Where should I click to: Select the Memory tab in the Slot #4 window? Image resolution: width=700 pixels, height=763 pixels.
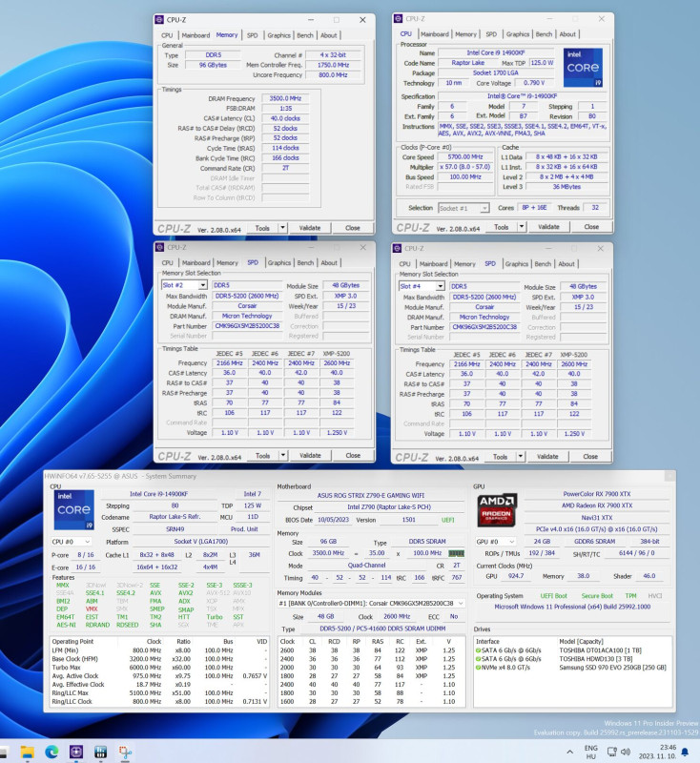pyautogui.click(x=464, y=264)
